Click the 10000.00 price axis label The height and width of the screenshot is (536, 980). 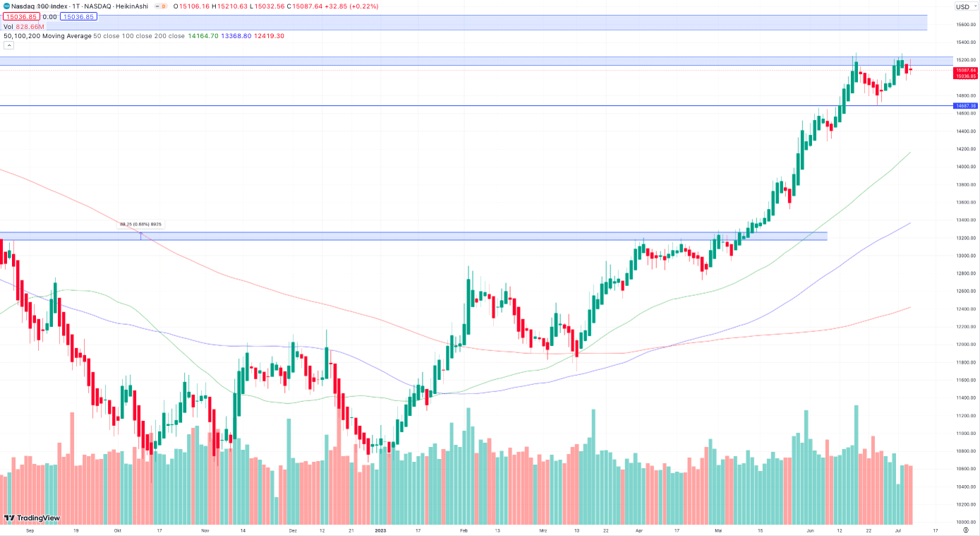pos(966,522)
